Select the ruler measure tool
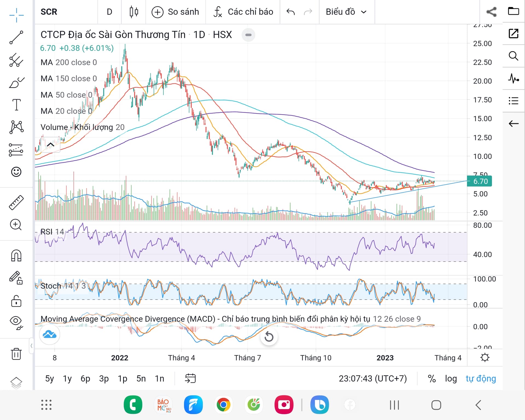The image size is (525, 420). click(x=16, y=202)
